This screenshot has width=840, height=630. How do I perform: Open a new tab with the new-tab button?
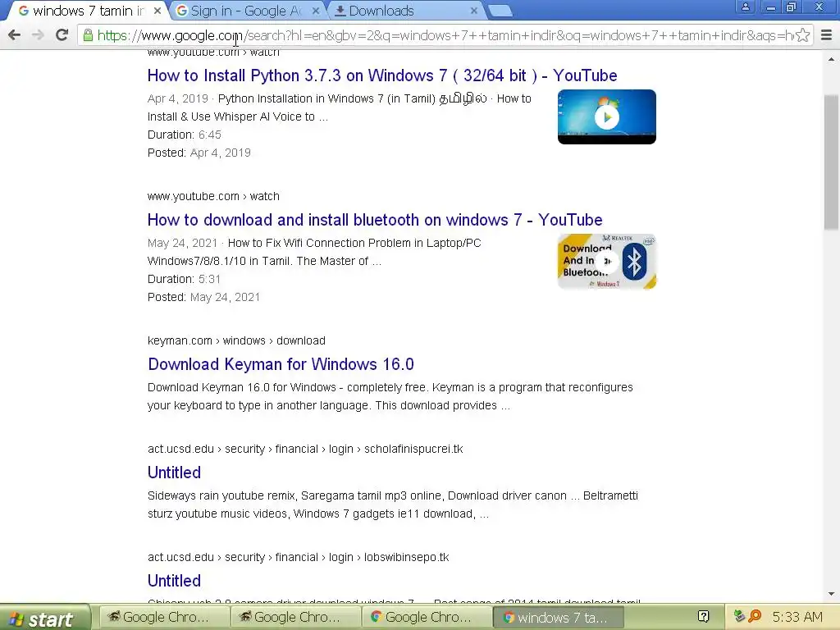[x=500, y=11]
